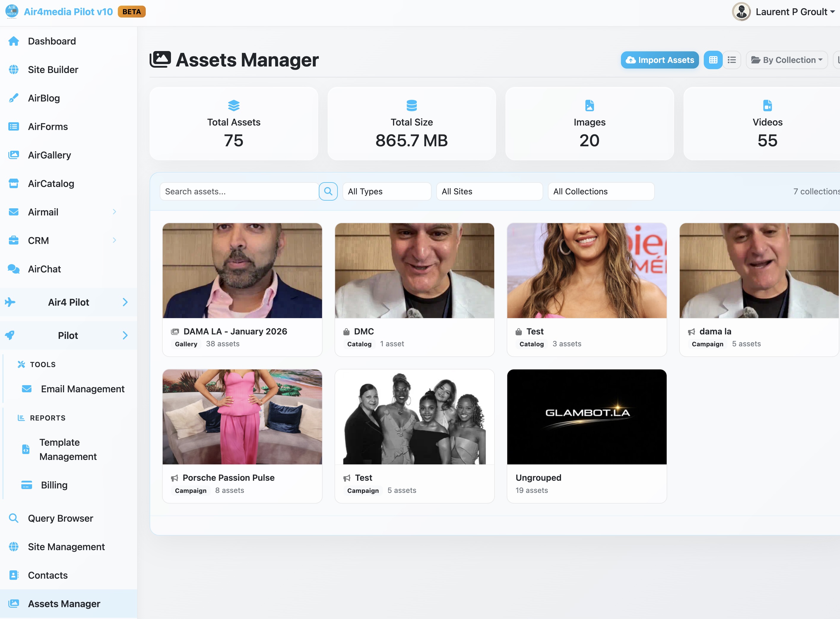Open AirChat from the sidebar
This screenshot has width=840, height=619.
pyautogui.click(x=44, y=269)
